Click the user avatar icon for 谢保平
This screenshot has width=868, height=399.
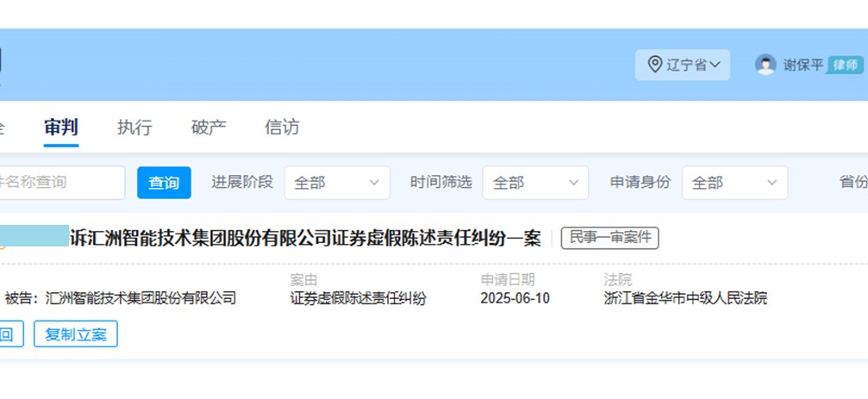(x=765, y=65)
